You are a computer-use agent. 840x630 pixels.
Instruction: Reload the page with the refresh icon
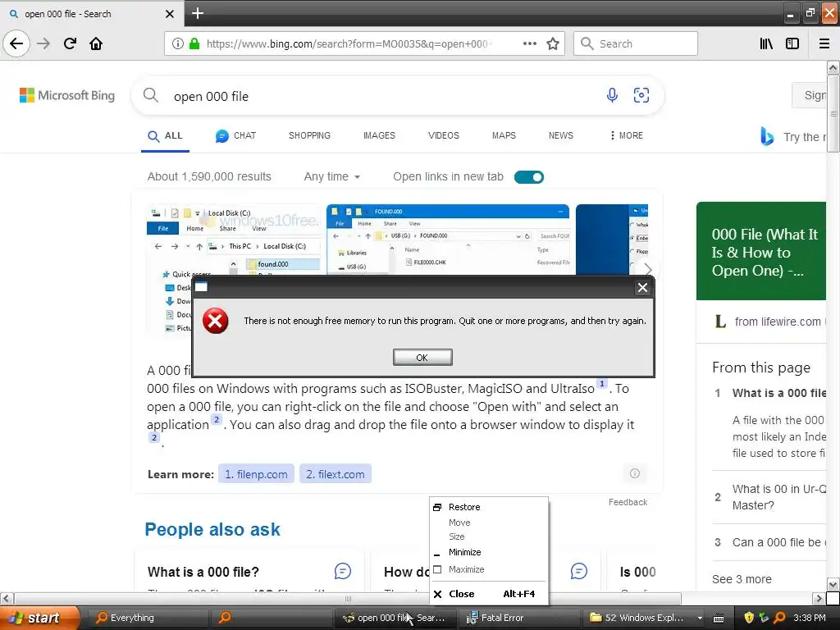pyautogui.click(x=70, y=43)
